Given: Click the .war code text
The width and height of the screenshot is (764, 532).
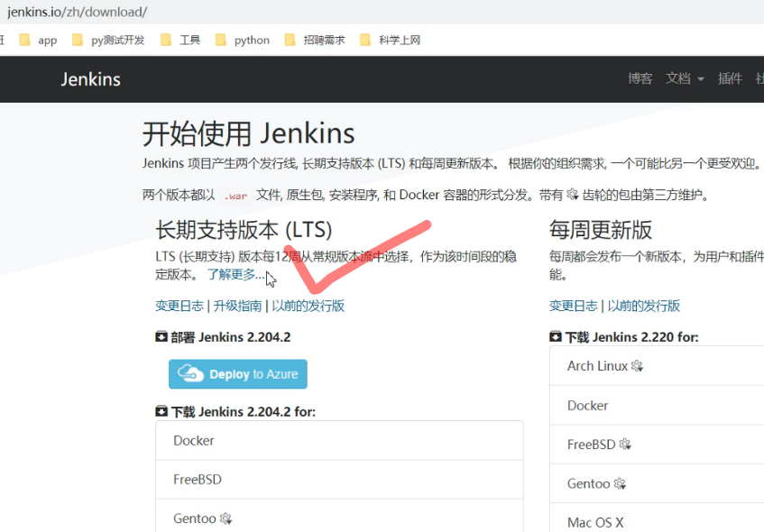Looking at the screenshot, I should tap(235, 196).
